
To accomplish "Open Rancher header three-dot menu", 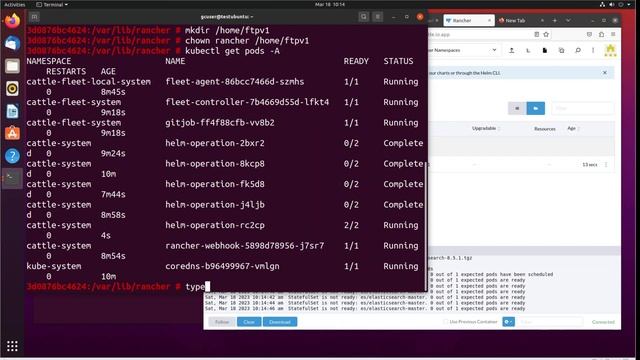I will click(593, 50).
